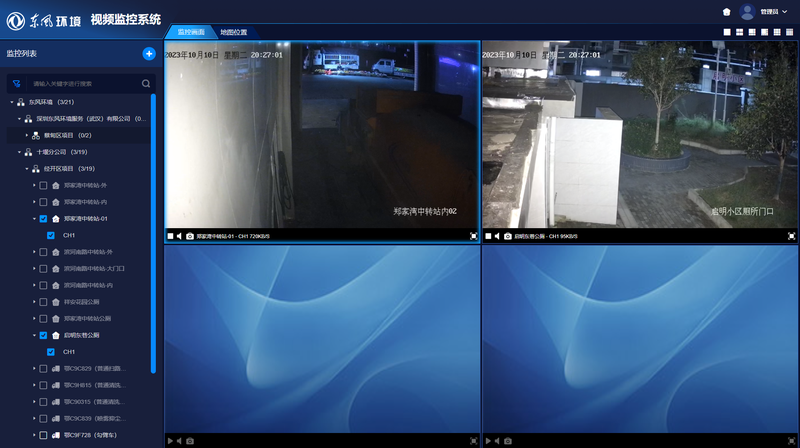Mute audio on 启明东巷公厕 feed
The height and width of the screenshot is (448, 800).
point(497,236)
